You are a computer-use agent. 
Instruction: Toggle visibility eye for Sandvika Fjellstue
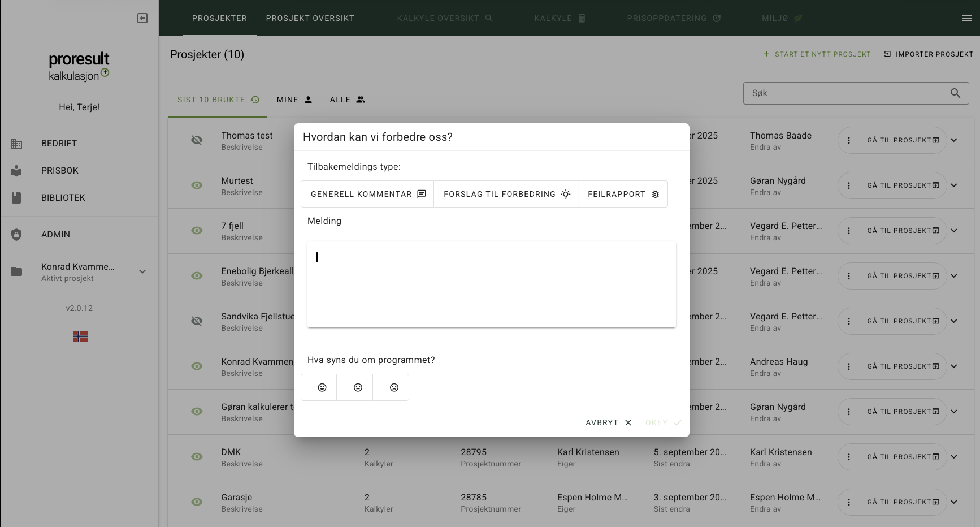[197, 321]
